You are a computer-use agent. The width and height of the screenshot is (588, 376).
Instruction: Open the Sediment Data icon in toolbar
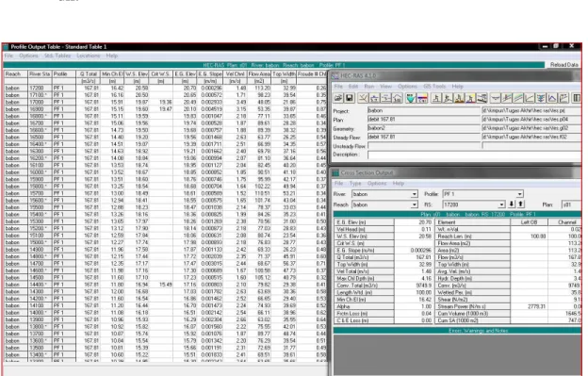coord(411,98)
